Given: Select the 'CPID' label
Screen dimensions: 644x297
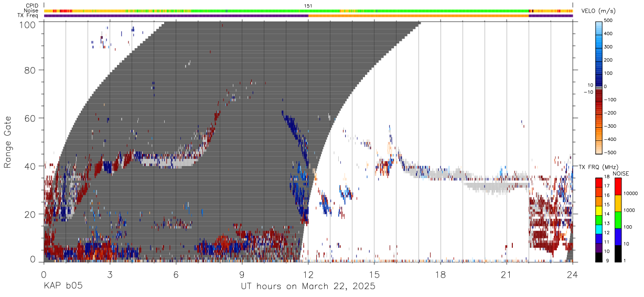Looking at the screenshot, I should 32,5.
